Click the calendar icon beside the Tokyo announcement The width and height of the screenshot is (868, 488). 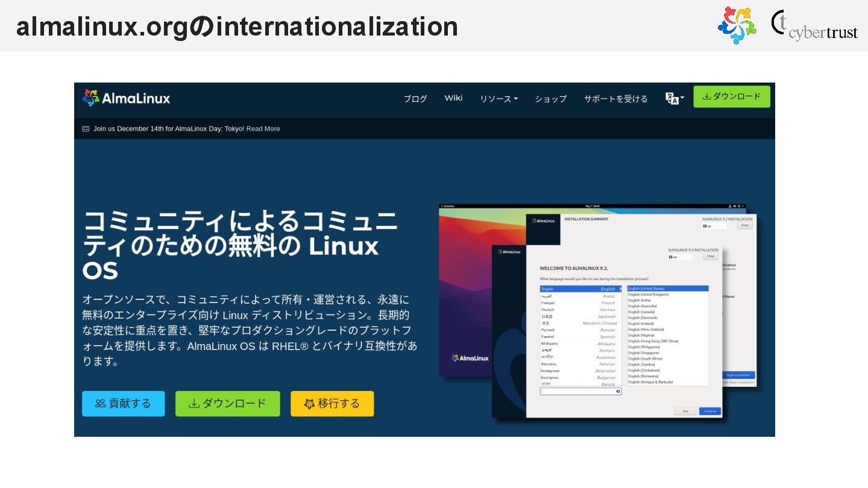pos(86,128)
